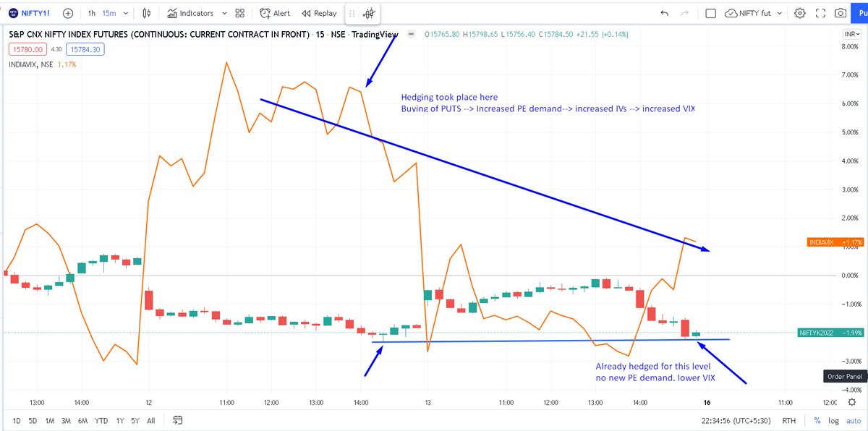Set date range to 1Y
Viewport: 868px width, 431px height.
[120, 420]
